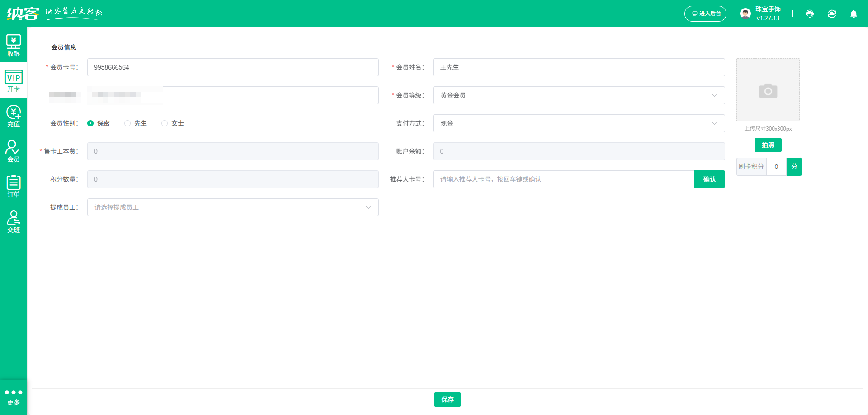Image resolution: width=868 pixels, height=415 pixels.
Task: Open the 充值 recharge sidebar icon
Action: point(14,116)
